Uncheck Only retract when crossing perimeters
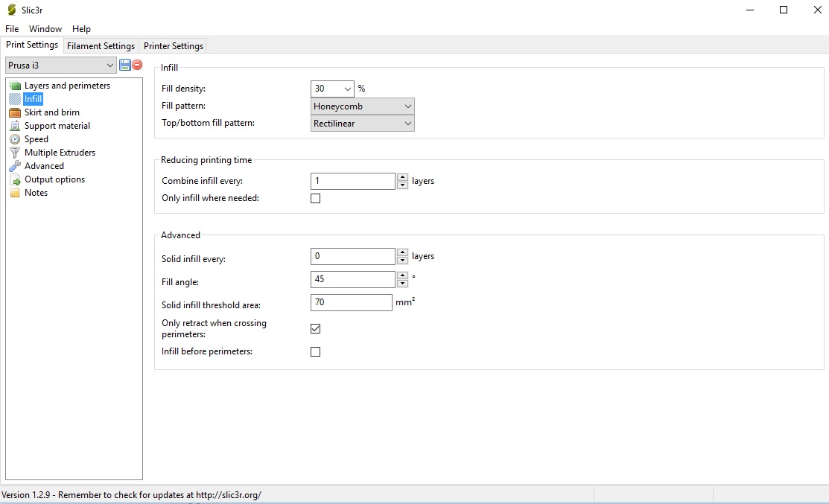The width and height of the screenshot is (829, 504). [315, 328]
